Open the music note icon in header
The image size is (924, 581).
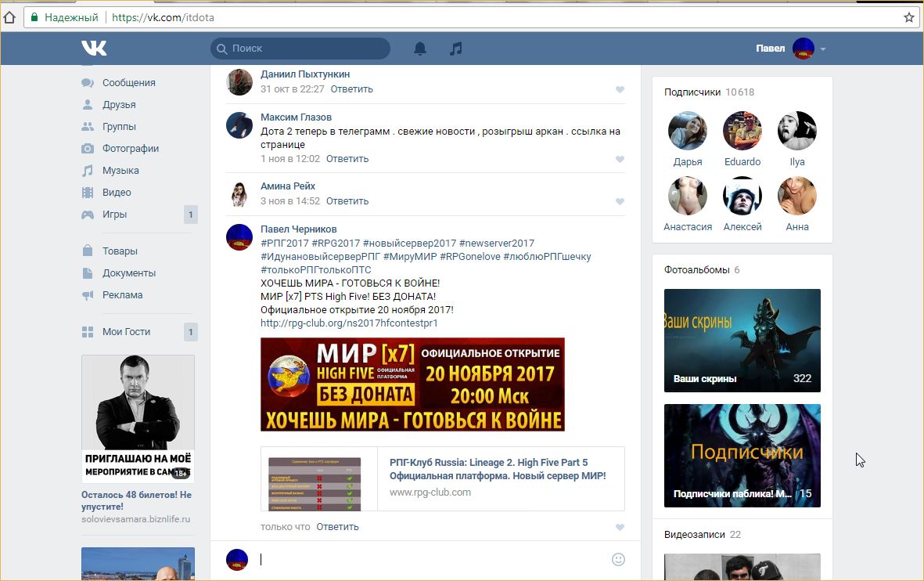(456, 49)
